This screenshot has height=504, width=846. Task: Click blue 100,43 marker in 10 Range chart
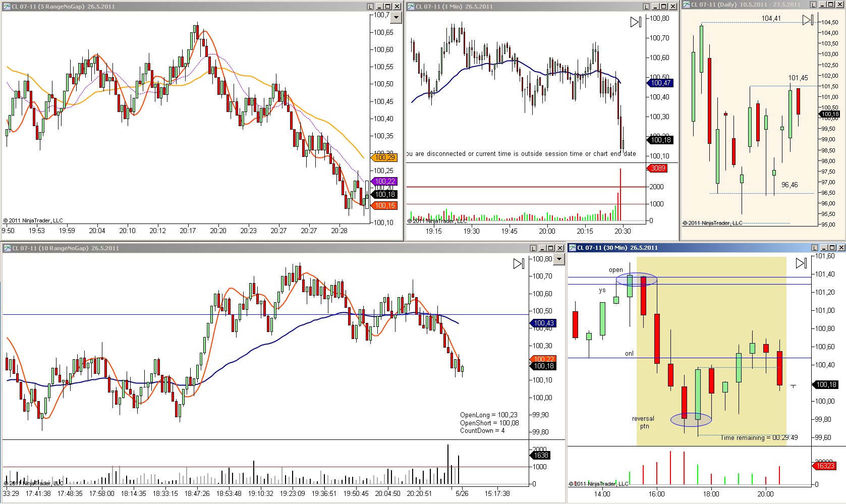tap(543, 323)
